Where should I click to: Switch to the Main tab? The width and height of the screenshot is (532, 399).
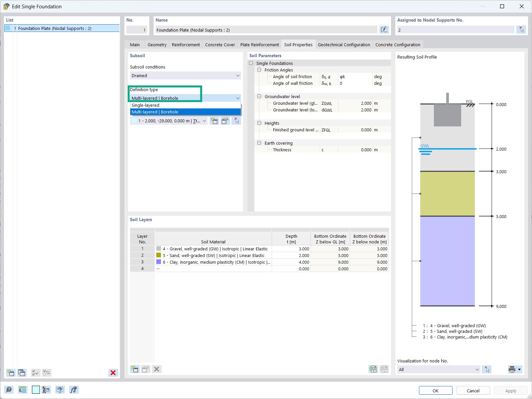[135, 45]
